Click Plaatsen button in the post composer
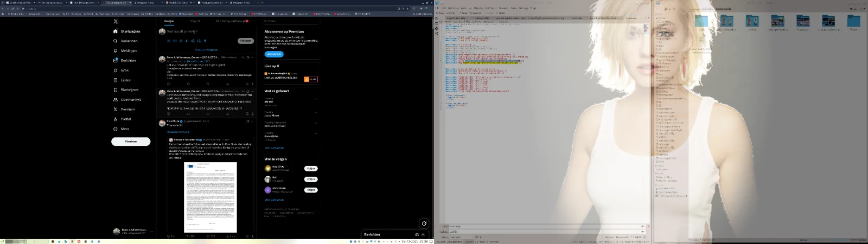 pos(246,41)
